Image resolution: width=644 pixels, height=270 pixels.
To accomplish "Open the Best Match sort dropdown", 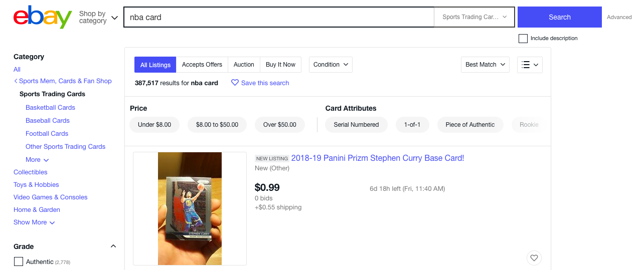I will coord(485,65).
